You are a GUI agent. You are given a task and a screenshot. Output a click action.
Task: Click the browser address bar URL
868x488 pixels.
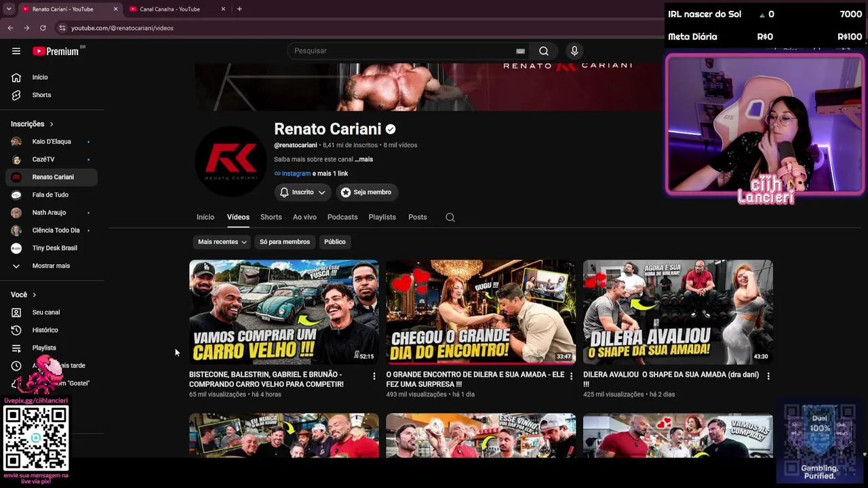point(122,28)
